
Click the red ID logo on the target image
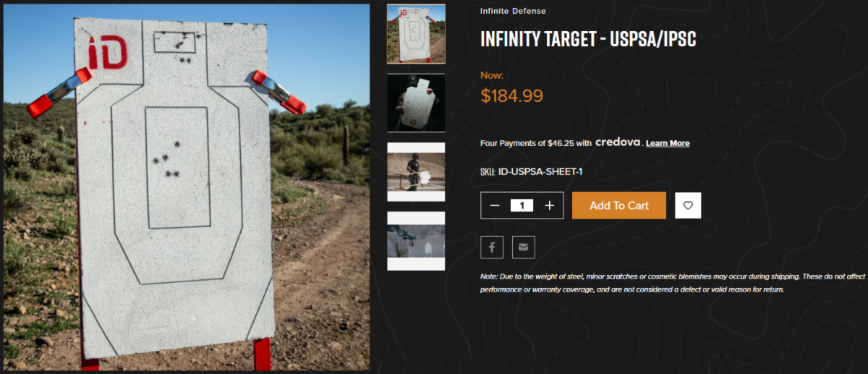pos(107,54)
